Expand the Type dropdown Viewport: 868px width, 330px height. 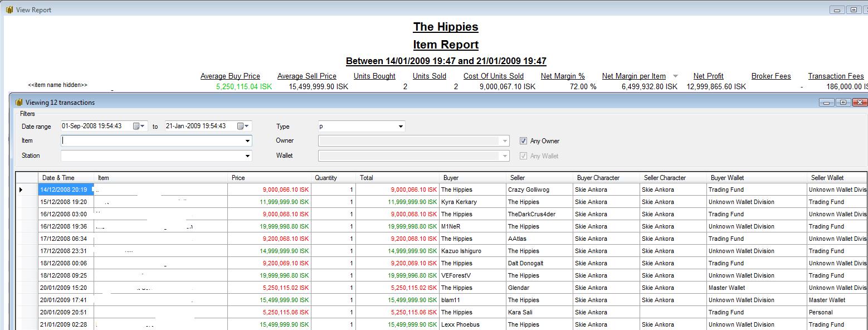tap(400, 127)
